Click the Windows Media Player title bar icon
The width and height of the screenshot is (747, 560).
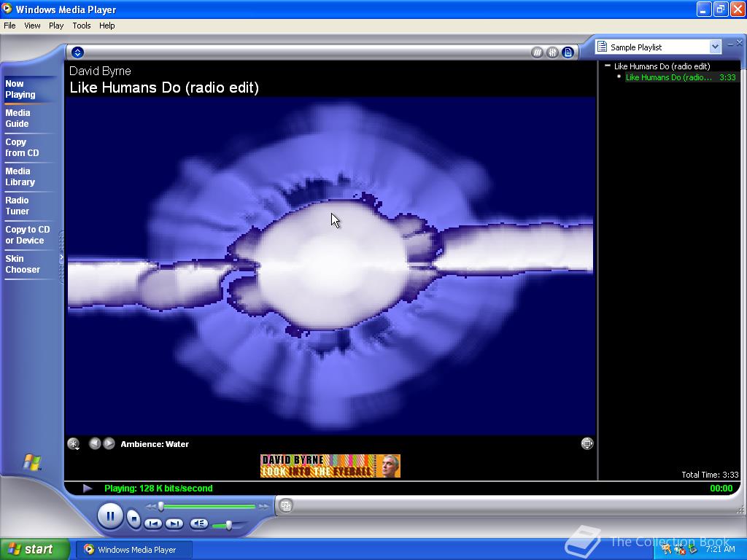[x=7, y=9]
